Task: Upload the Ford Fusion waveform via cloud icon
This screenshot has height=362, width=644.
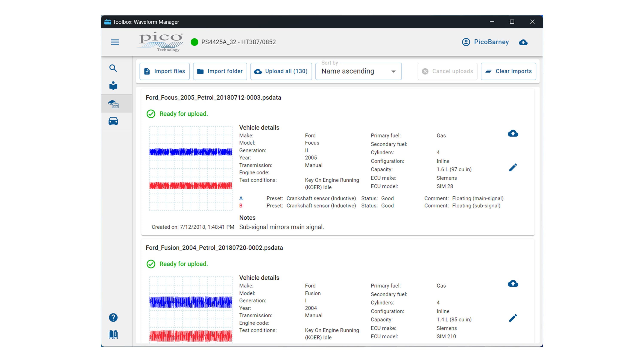Action: click(x=513, y=284)
